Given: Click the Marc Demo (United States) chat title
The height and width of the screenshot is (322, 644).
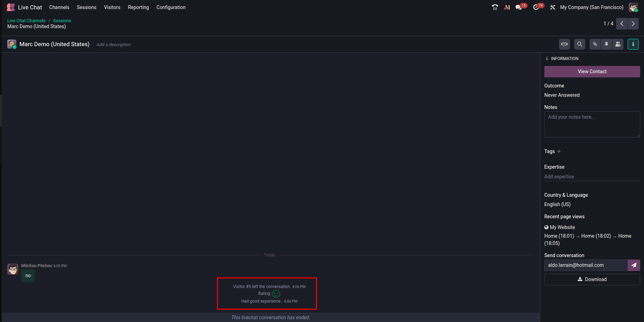Looking at the screenshot, I should [55, 44].
